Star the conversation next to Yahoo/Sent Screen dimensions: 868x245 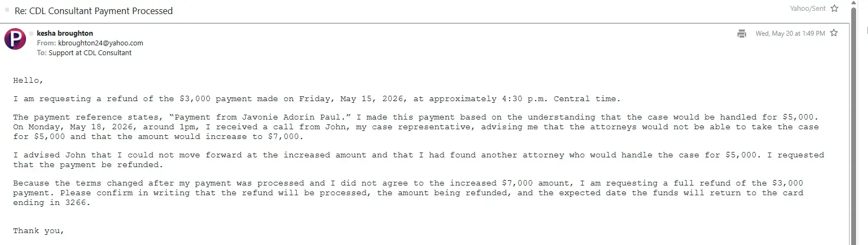(x=834, y=8)
